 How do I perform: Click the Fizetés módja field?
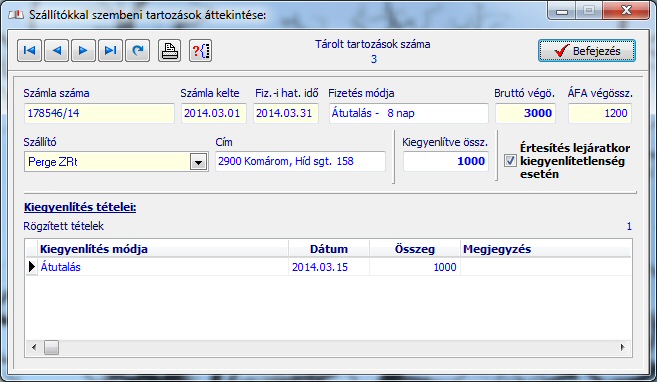point(409,113)
